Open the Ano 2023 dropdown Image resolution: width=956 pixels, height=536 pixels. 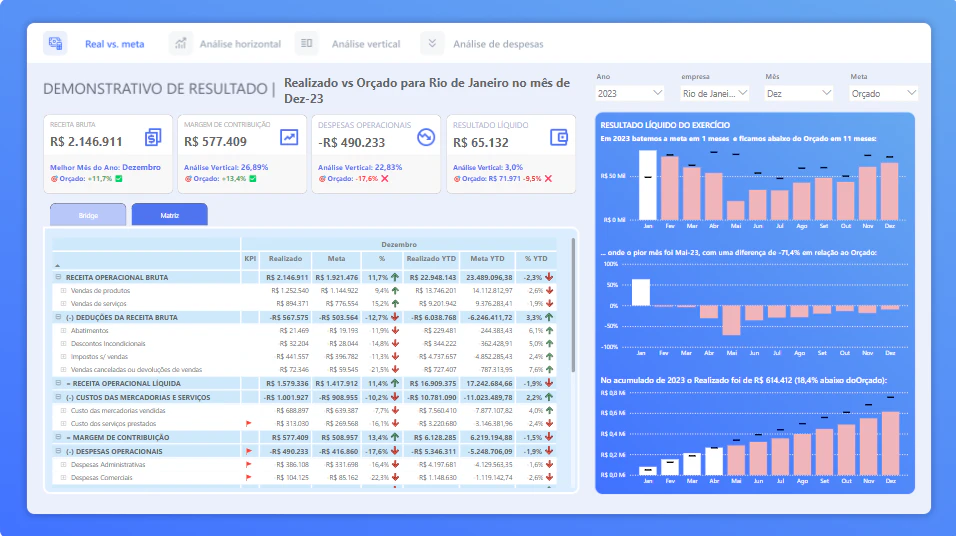click(630, 93)
